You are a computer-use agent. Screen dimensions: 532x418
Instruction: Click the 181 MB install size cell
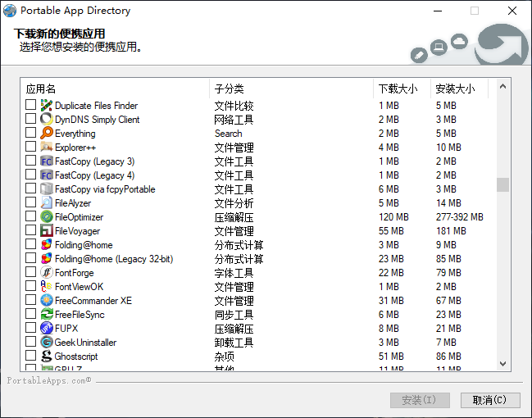pyautogui.click(x=451, y=231)
